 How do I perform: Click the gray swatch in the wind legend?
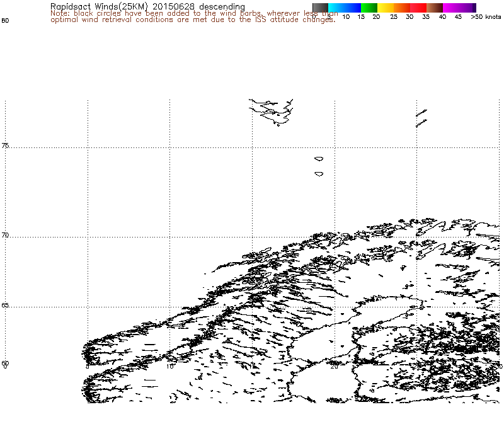320,8
